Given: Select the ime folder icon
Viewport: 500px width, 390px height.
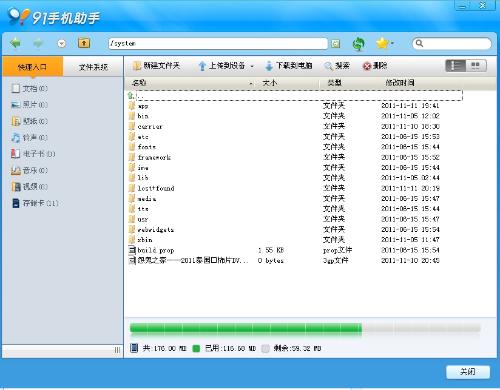Looking at the screenshot, I should click(x=132, y=167).
